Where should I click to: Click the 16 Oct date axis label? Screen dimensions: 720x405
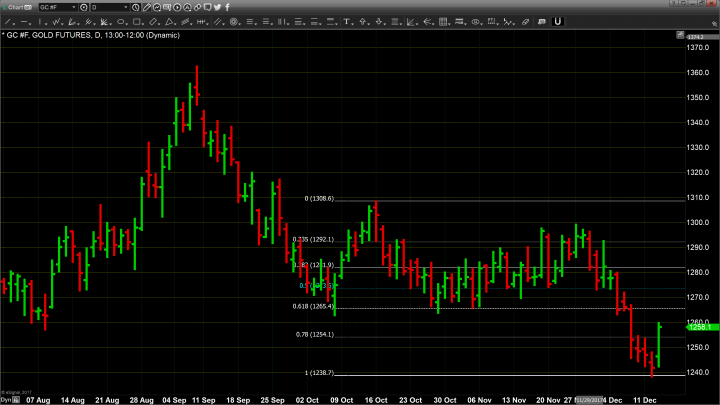point(376,400)
